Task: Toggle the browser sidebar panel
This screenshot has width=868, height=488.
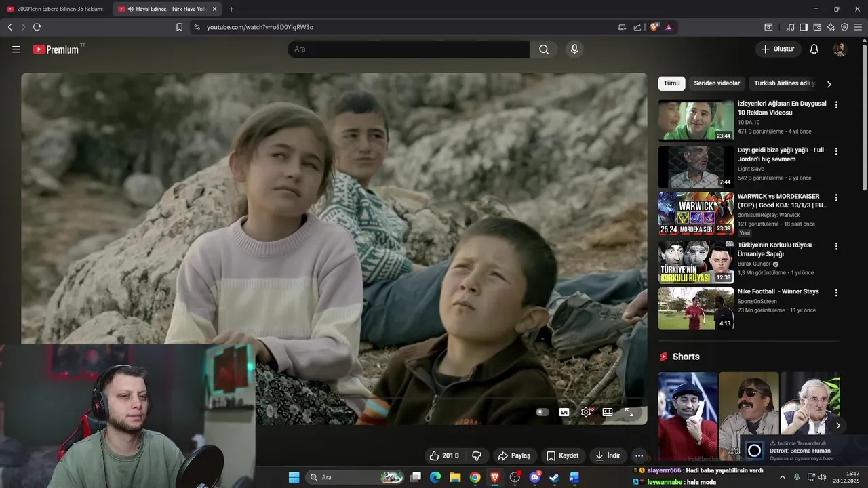Action: [804, 27]
